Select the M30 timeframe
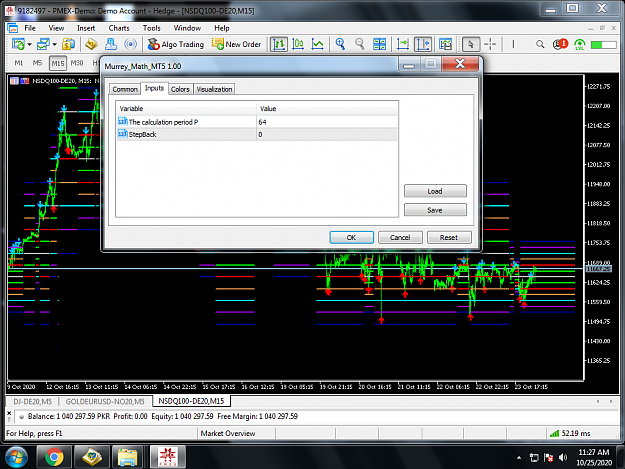Screen dimensions: 625x469 pos(77,63)
